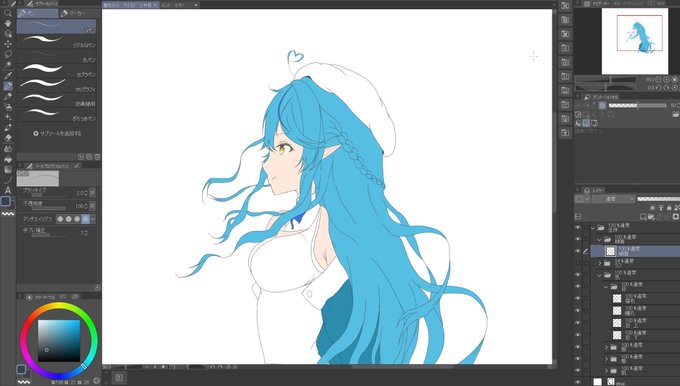The image size is (680, 386).
Task: Select the Pencil tool
Action: [x=8, y=96]
